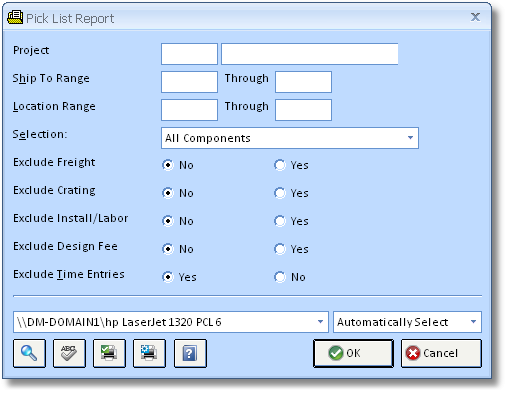This screenshot has width=506, height=393.
Task: Focus the Ship To Range Through field
Action: pos(303,82)
